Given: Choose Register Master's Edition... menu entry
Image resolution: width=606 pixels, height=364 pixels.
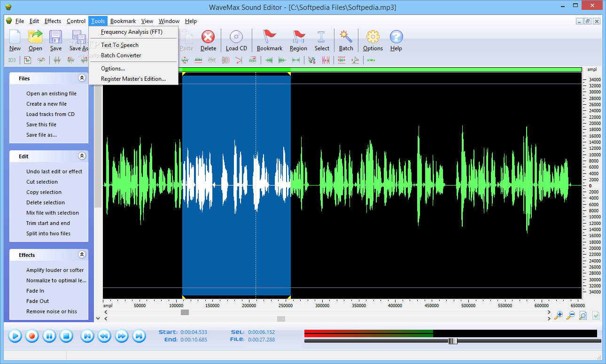Looking at the screenshot, I should tap(133, 79).
